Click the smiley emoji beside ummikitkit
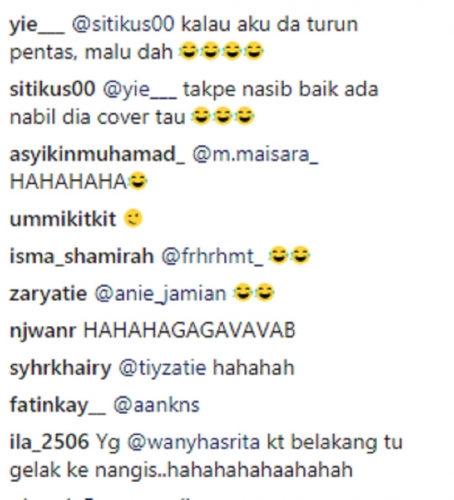 pyautogui.click(x=133, y=219)
